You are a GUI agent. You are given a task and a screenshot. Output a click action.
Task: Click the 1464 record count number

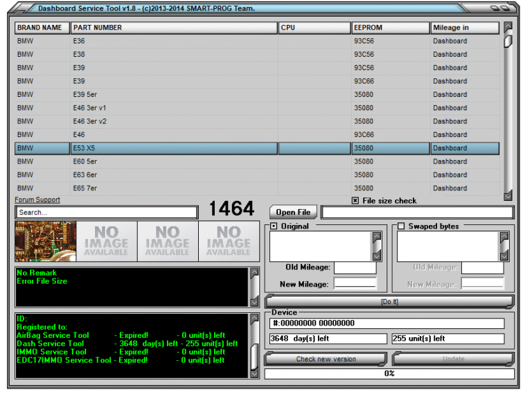[232, 208]
